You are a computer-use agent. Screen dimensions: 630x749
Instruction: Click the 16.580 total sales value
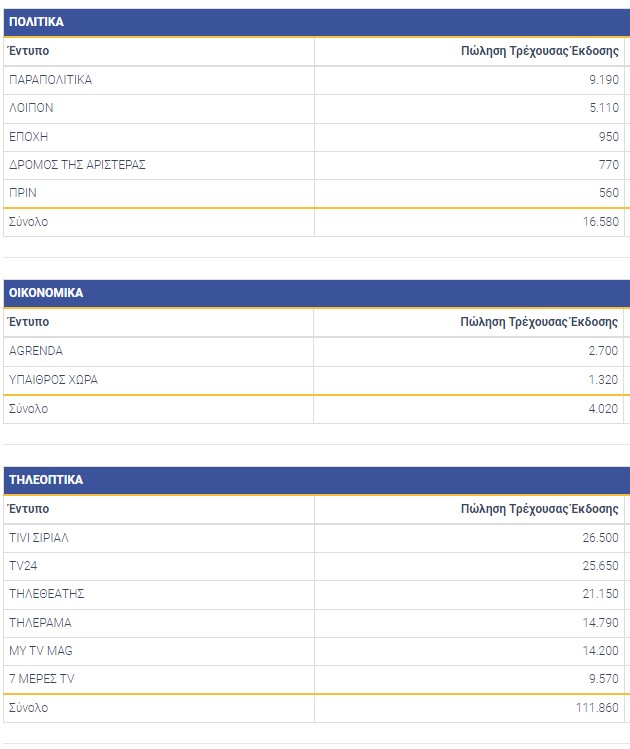click(x=600, y=222)
